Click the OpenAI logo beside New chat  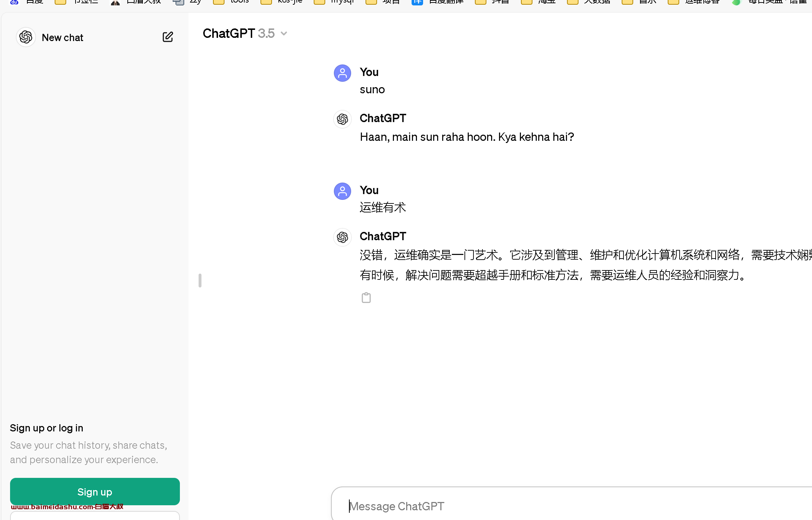[x=26, y=37]
